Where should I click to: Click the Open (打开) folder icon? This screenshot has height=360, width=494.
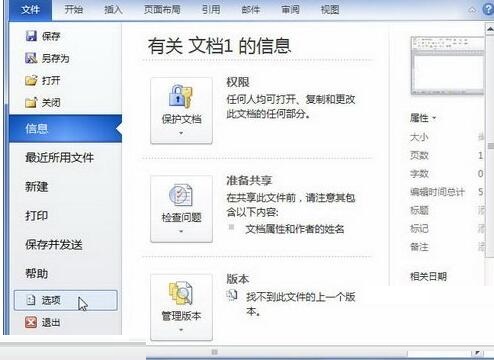[31, 80]
